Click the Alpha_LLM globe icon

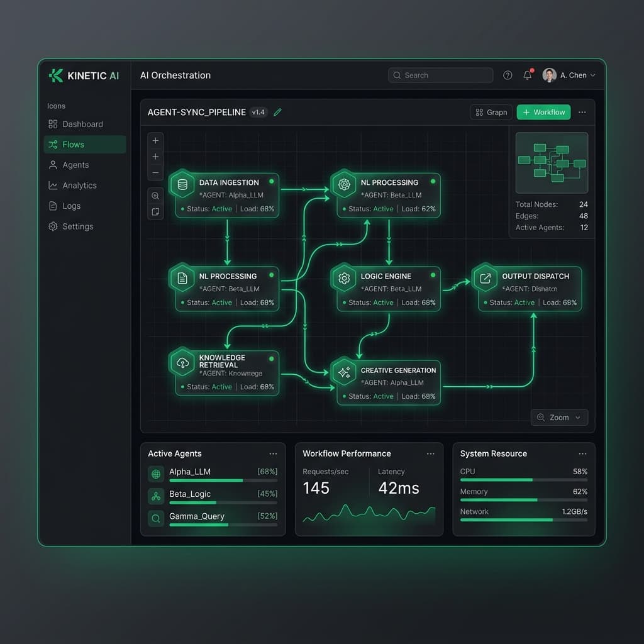tap(156, 474)
